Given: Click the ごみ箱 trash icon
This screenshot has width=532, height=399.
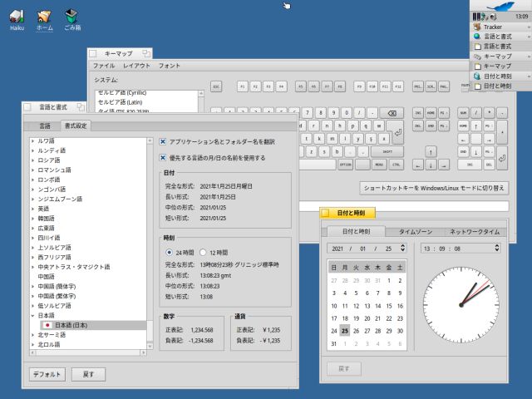Looking at the screenshot, I should 72,17.
